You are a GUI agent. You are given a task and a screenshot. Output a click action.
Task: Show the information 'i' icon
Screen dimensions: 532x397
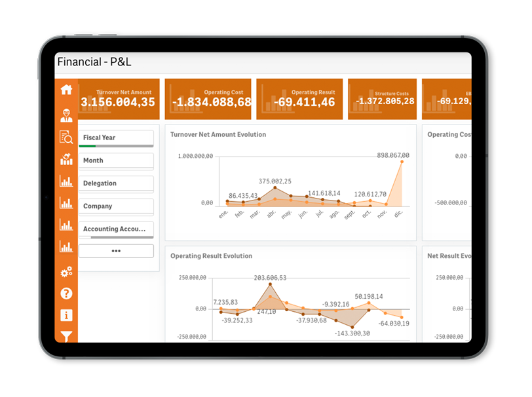66,315
